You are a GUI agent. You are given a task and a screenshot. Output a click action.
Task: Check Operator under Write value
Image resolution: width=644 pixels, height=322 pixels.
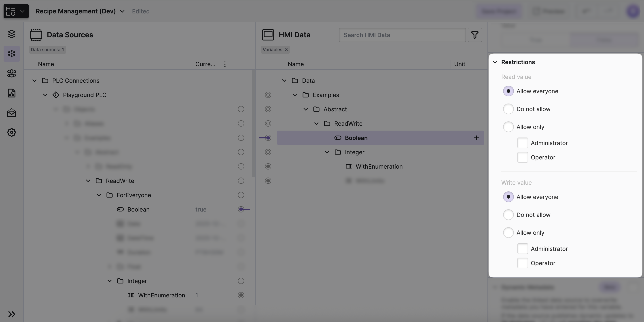tap(523, 263)
